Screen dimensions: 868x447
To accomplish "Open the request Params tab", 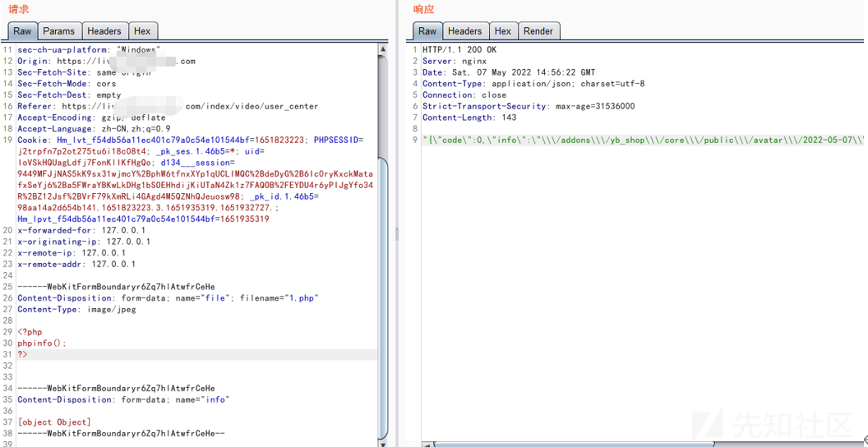I will [60, 31].
